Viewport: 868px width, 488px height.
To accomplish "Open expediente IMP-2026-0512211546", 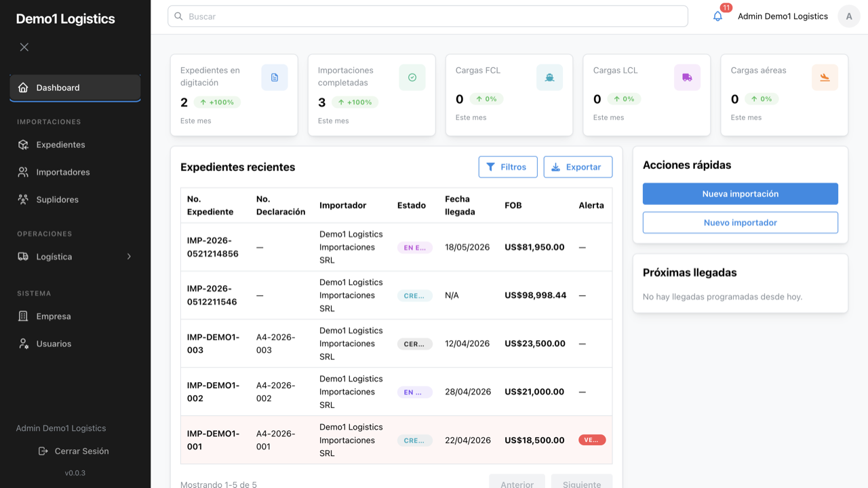I will [x=212, y=295].
